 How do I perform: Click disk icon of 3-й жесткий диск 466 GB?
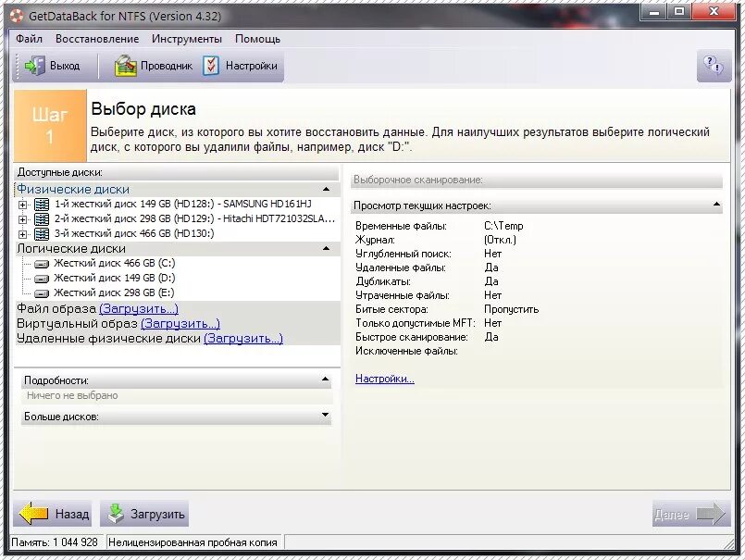click(x=42, y=234)
